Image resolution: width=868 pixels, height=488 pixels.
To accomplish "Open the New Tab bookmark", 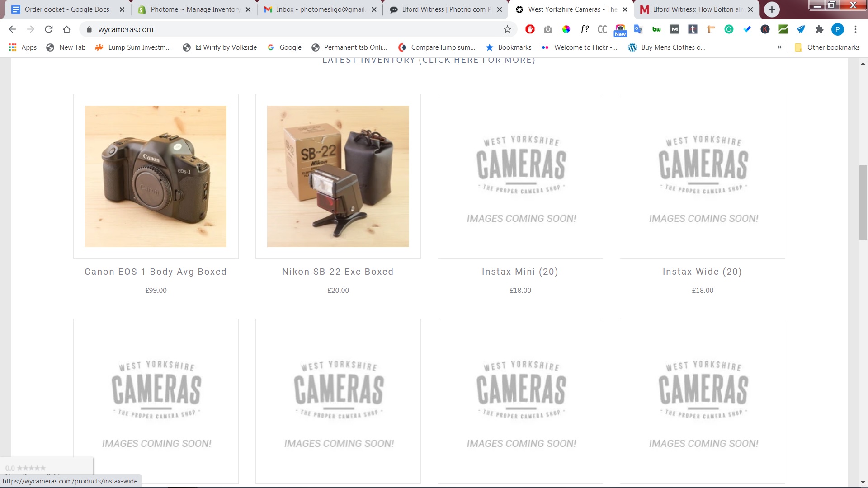I will 66,47.
